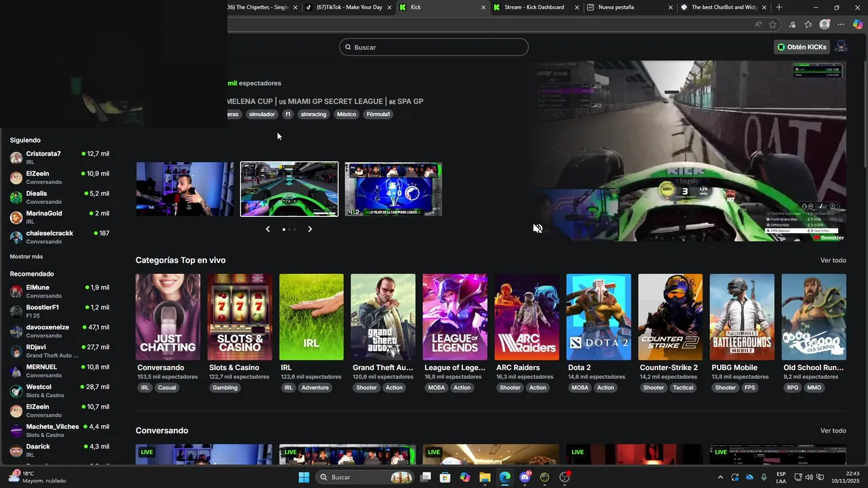Open the Just Chatting category card
The width and height of the screenshot is (868, 488).
(x=167, y=317)
